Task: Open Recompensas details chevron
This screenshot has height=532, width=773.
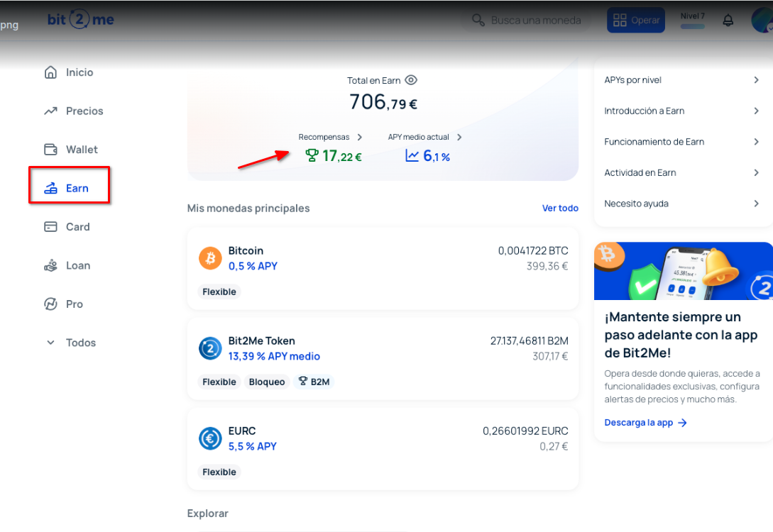Action: tap(359, 137)
